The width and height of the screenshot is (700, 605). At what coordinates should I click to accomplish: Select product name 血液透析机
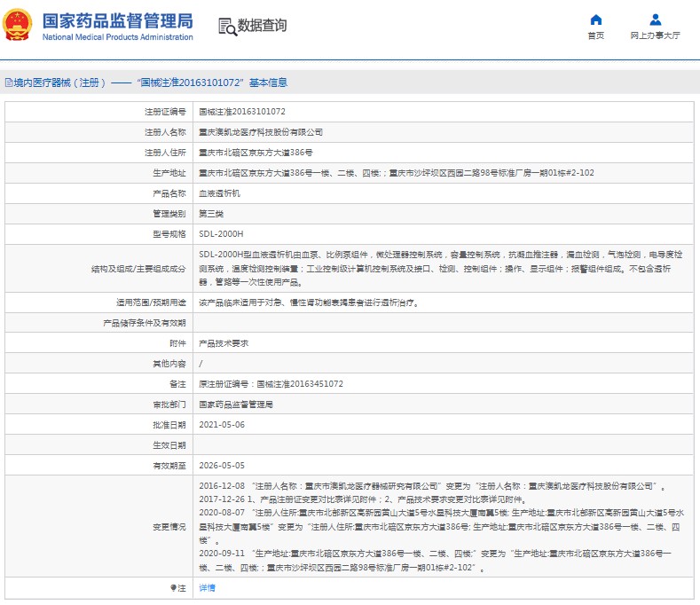click(220, 193)
